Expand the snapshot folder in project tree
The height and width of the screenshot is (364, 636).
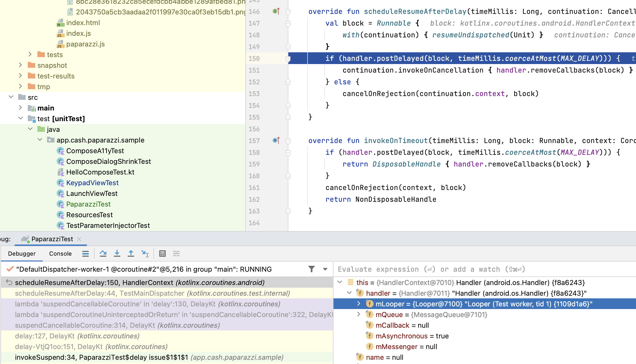(20, 65)
